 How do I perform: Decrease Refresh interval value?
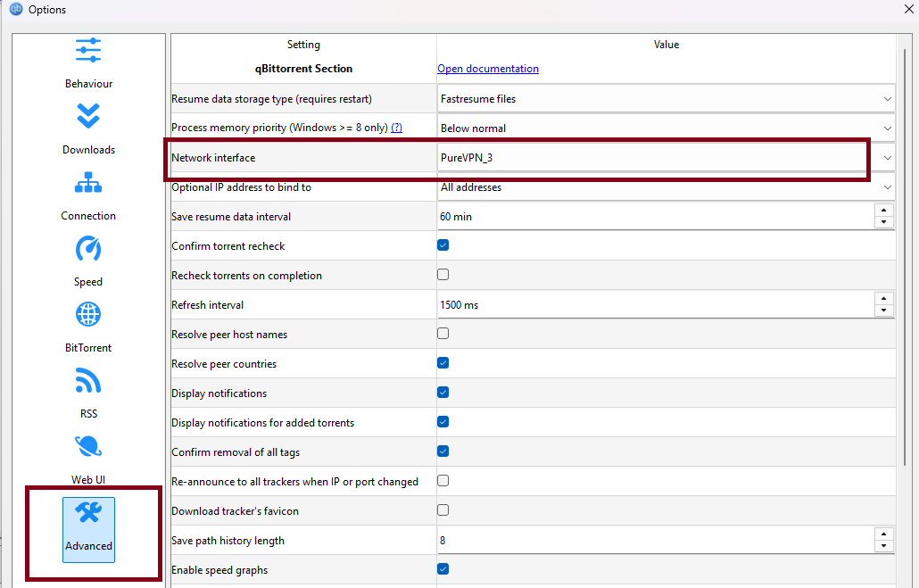884,311
